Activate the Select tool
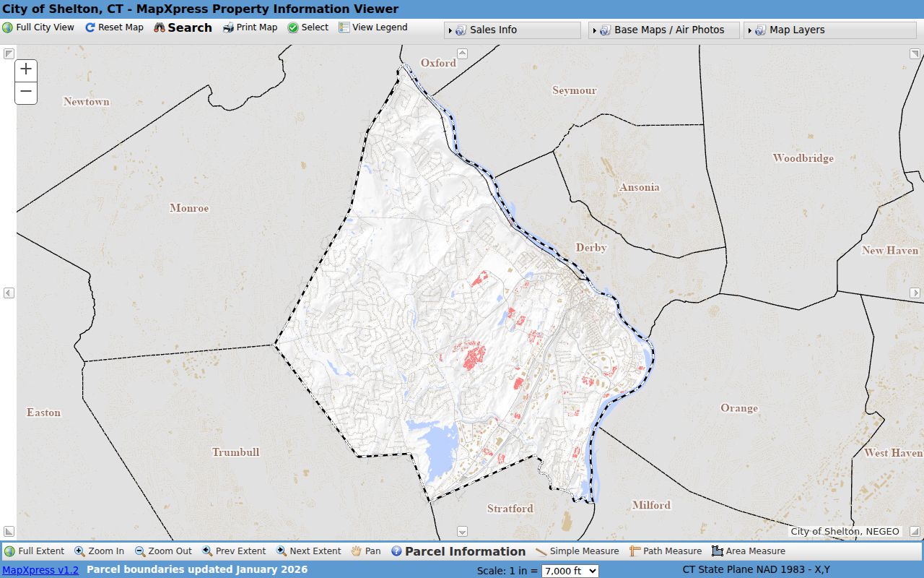924x578 pixels. click(x=308, y=27)
